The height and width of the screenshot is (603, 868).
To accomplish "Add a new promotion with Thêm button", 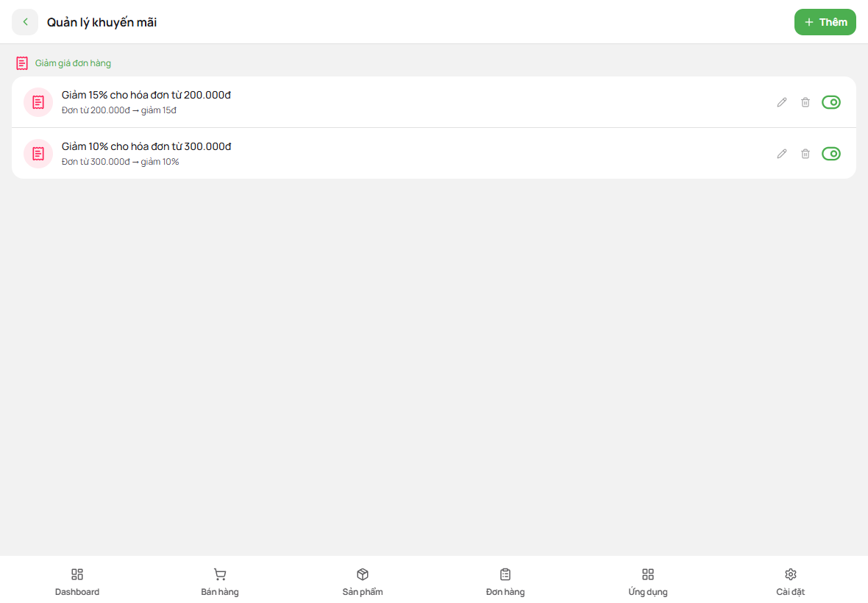I will (825, 22).
